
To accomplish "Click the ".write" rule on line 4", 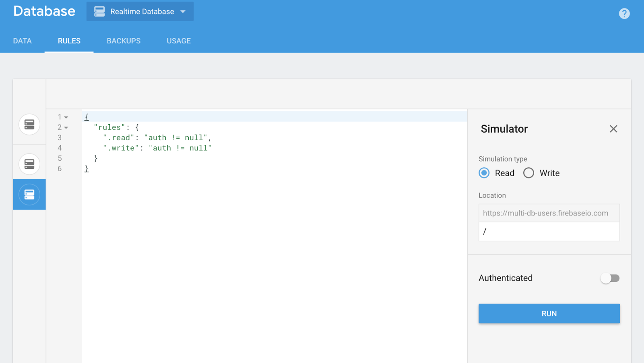I will tap(157, 148).
